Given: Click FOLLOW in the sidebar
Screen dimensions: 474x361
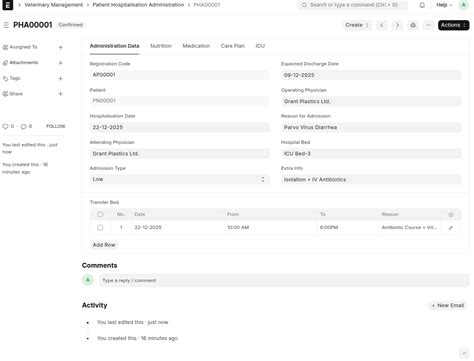Looking at the screenshot, I should (55, 126).
